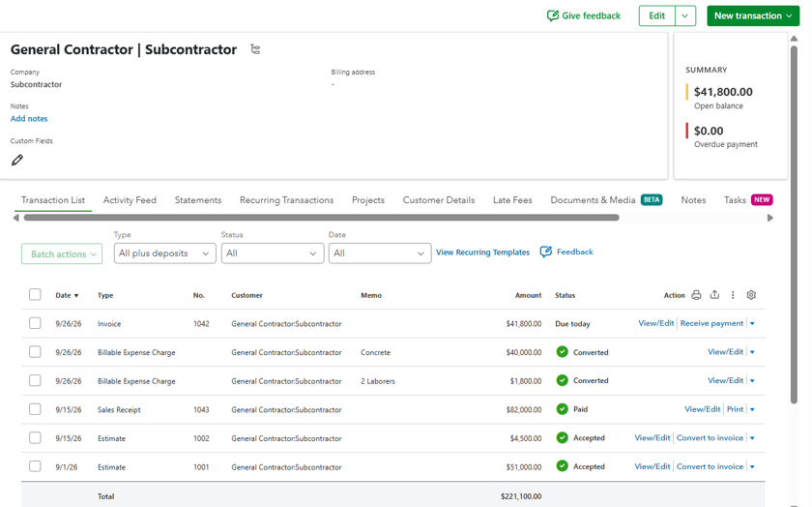Click the $41,800.00 open balance amount
Viewport: 812px width, 507px height.
(723, 92)
